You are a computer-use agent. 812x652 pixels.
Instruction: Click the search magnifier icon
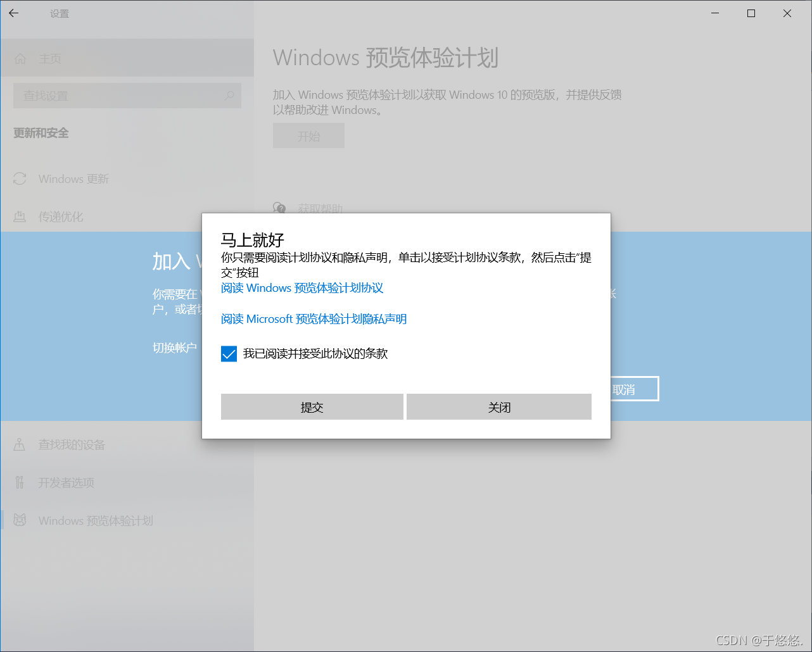click(x=229, y=96)
